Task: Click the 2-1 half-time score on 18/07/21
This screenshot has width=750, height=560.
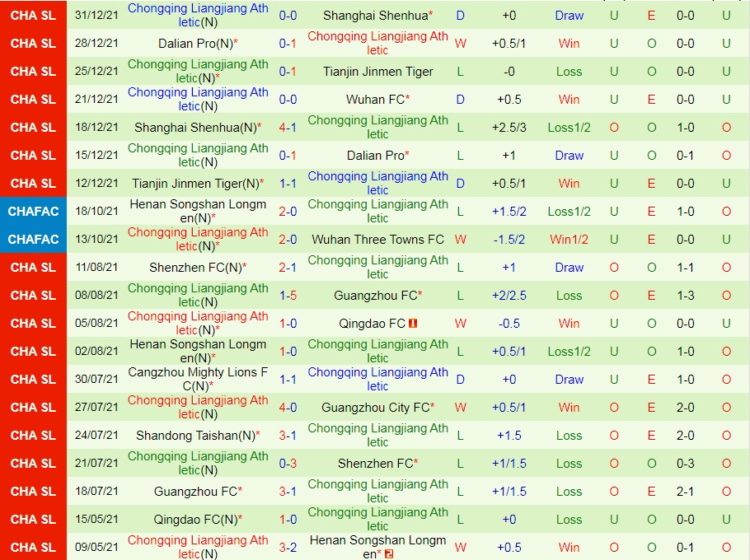Action: (x=686, y=492)
